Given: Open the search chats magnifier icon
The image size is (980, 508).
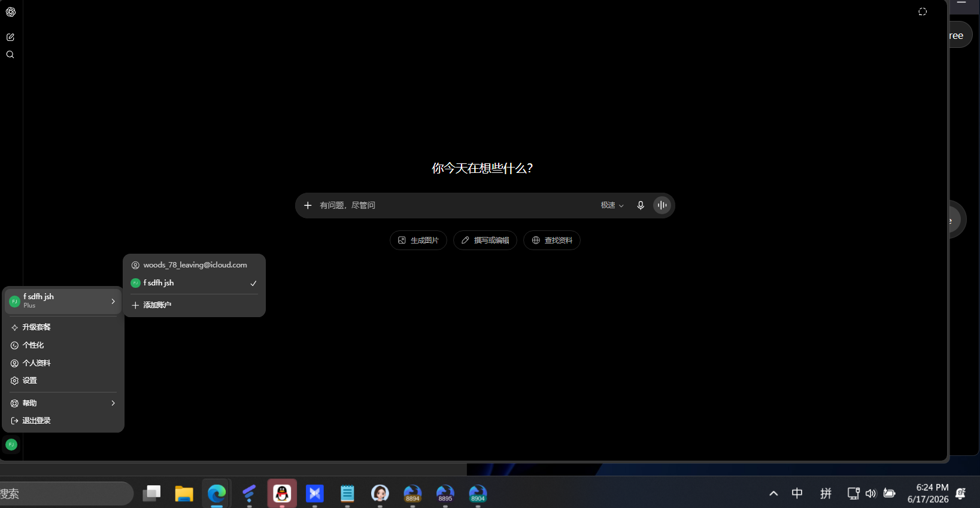Looking at the screenshot, I should point(10,54).
